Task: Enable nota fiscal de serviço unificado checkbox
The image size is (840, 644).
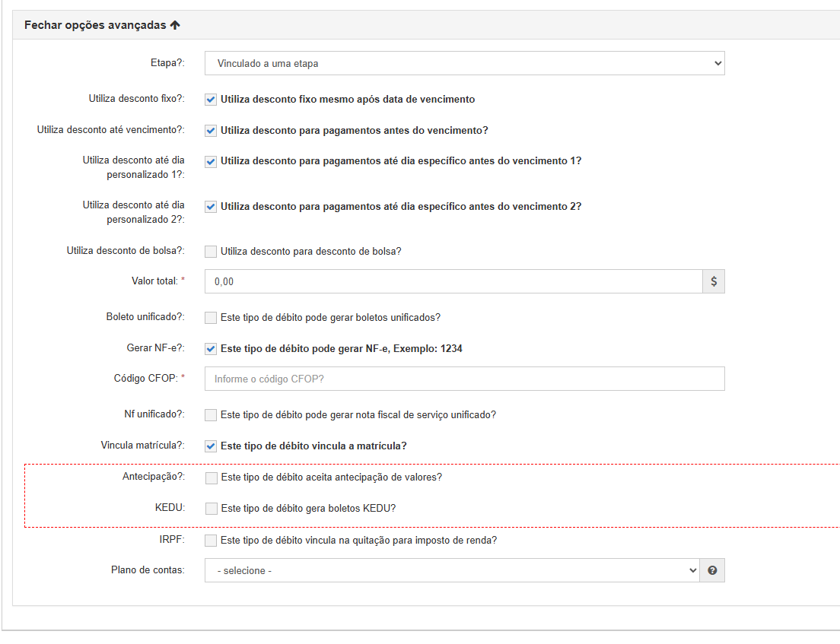Action: [211, 415]
